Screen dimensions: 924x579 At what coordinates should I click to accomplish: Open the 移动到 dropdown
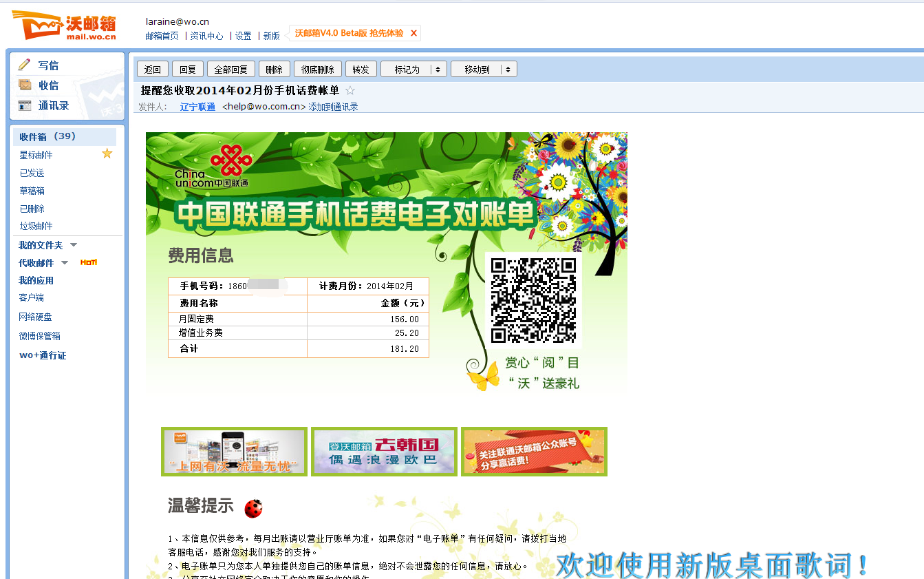(x=484, y=70)
